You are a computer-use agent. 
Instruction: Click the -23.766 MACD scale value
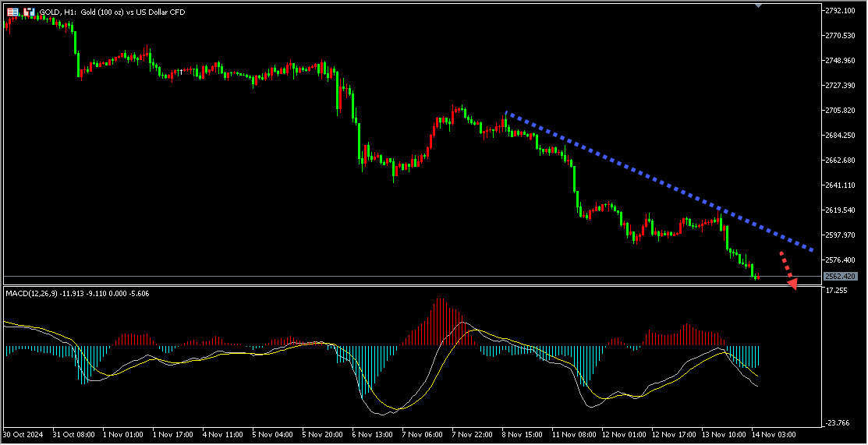838,422
